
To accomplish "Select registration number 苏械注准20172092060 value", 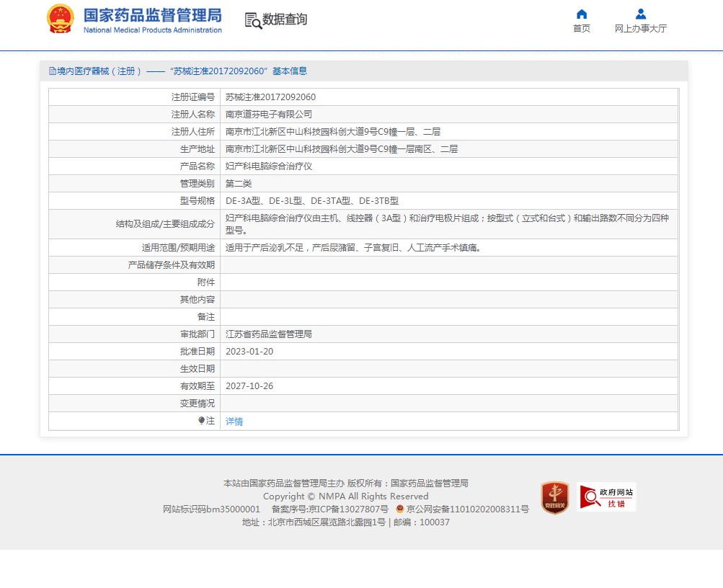I will (x=270, y=97).
